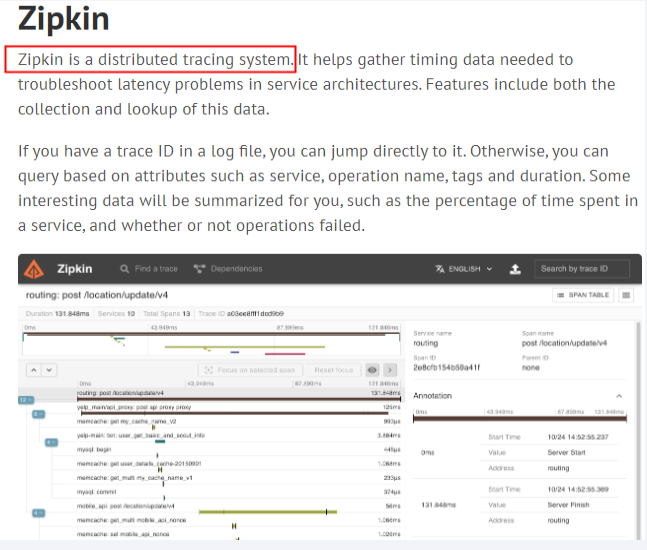Image resolution: width=647 pixels, height=550 pixels.
Task: Open Find a trace in Zipkin navbar
Action: click(149, 269)
